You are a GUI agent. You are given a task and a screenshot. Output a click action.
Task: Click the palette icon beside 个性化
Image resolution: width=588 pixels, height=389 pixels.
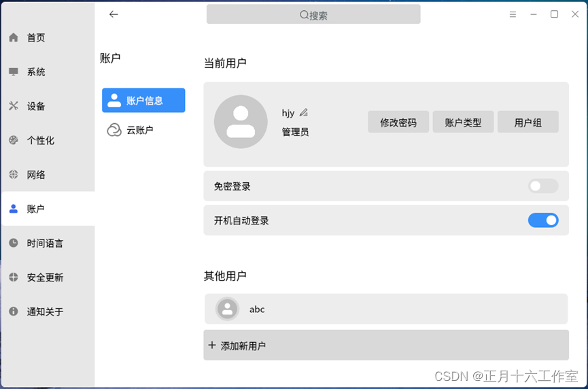click(x=14, y=140)
